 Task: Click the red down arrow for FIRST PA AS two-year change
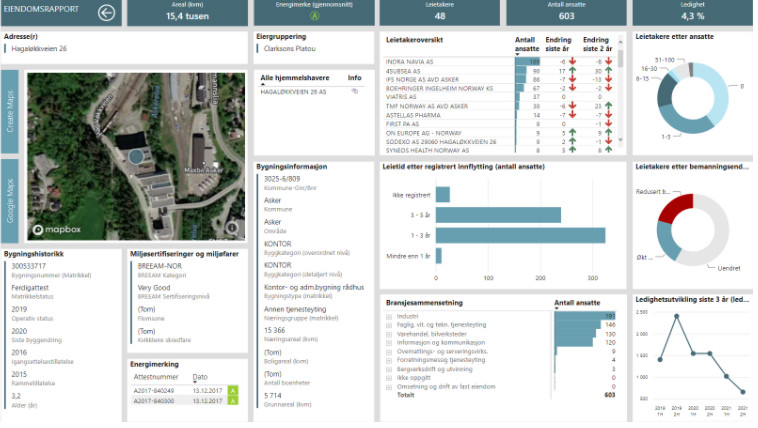609,124
